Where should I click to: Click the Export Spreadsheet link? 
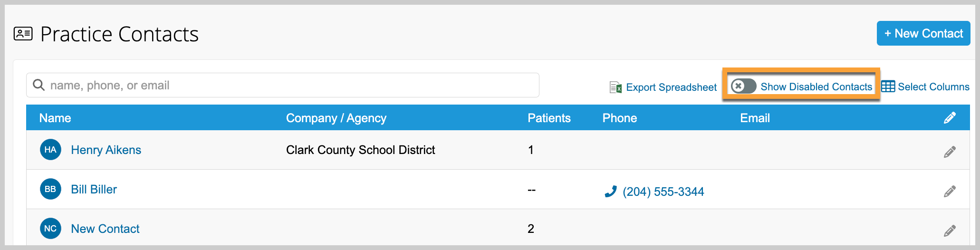click(x=671, y=87)
